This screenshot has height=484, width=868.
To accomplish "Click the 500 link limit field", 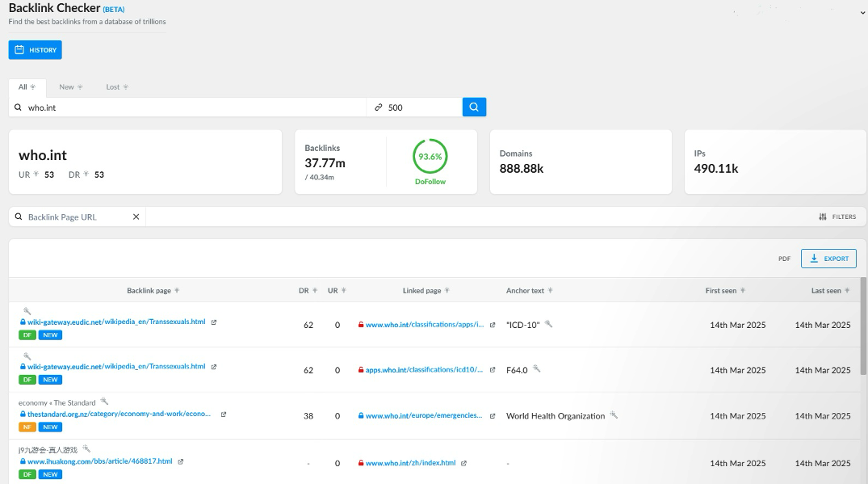I will pyautogui.click(x=414, y=107).
